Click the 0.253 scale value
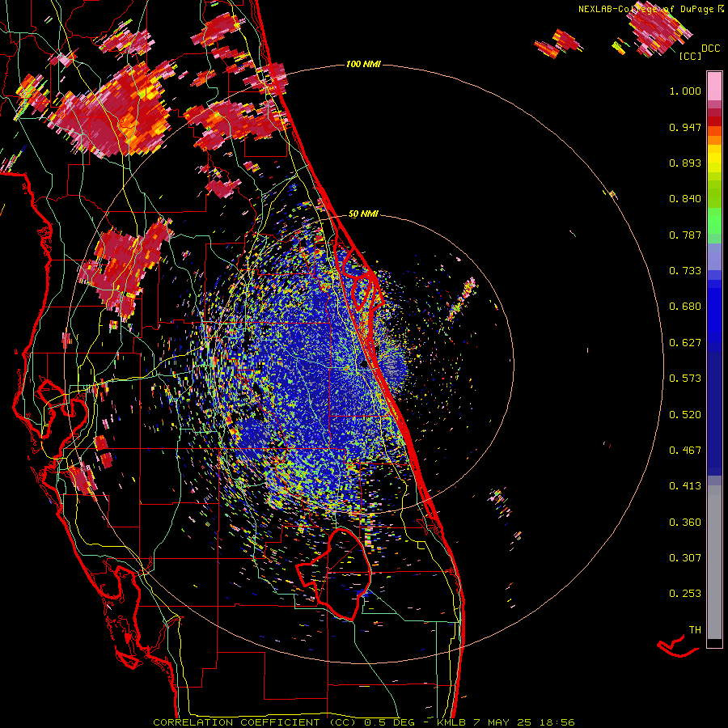Image resolution: width=728 pixels, height=728 pixels. pos(685,594)
